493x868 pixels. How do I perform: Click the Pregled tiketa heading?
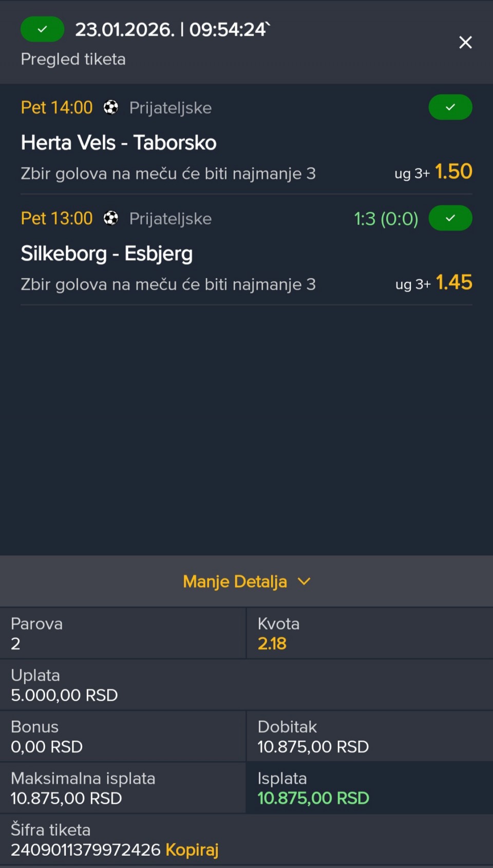[x=73, y=59]
